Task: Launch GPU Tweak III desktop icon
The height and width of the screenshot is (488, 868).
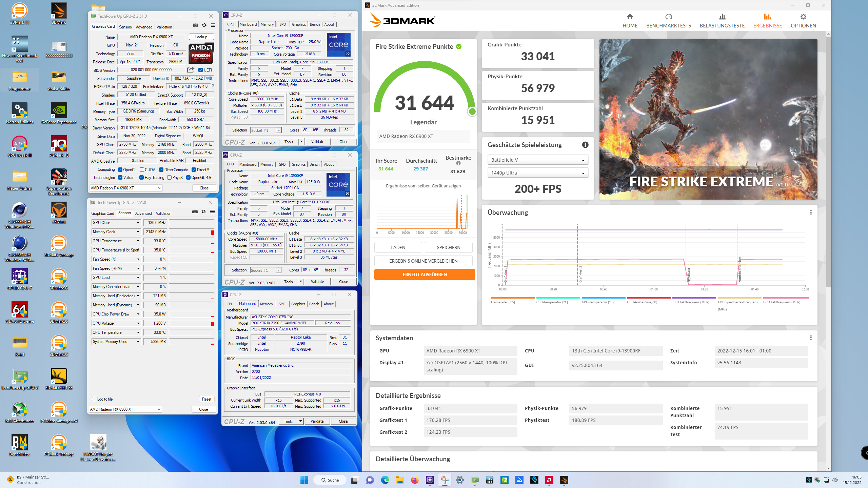Action: coord(19,147)
